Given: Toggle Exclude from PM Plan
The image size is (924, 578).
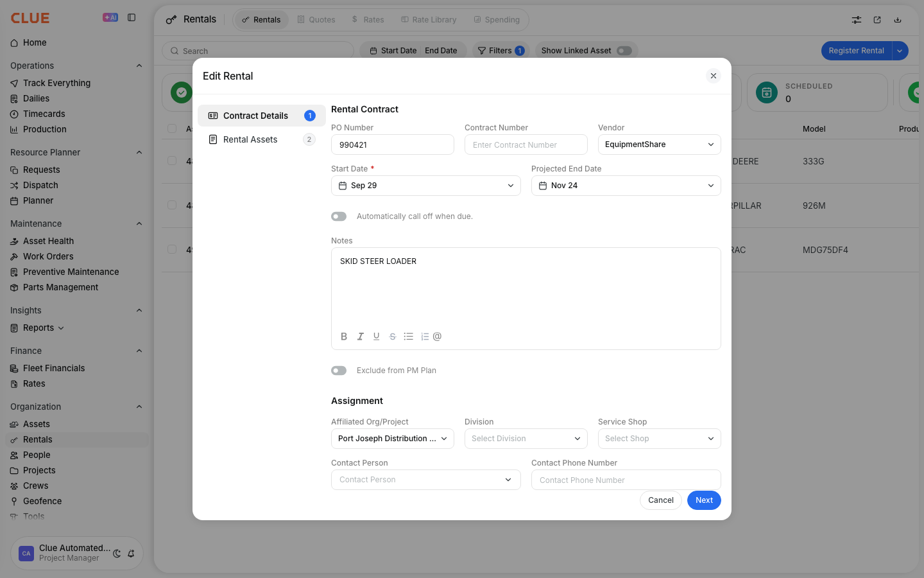Looking at the screenshot, I should point(339,371).
